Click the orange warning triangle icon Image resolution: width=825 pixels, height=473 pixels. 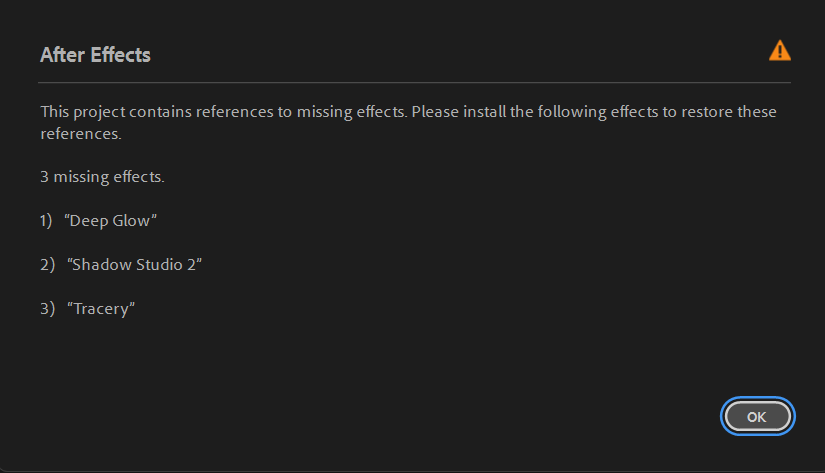pos(779,51)
